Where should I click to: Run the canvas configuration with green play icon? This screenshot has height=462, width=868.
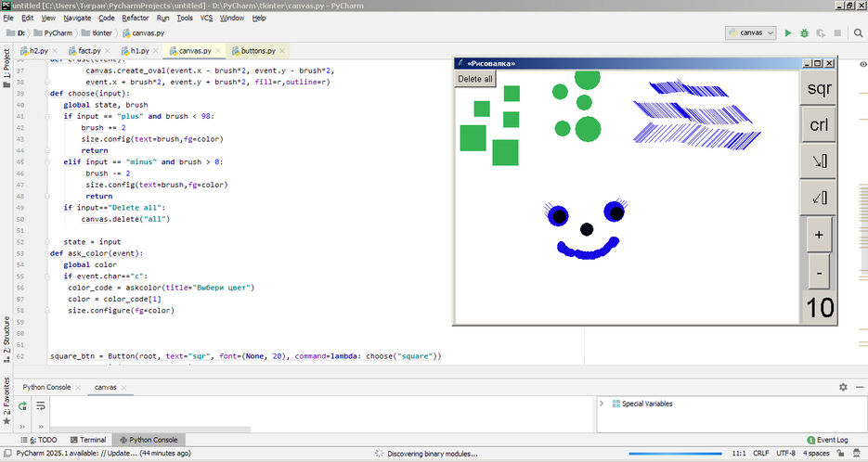788,33
